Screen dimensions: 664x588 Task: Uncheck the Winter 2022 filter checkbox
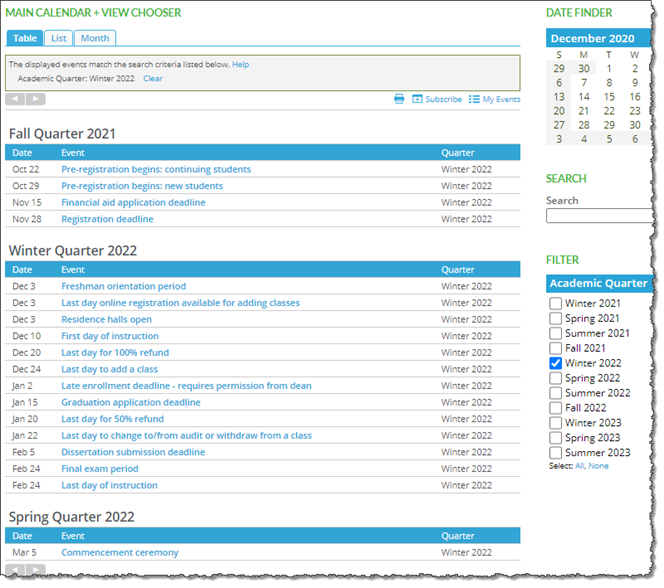point(555,363)
